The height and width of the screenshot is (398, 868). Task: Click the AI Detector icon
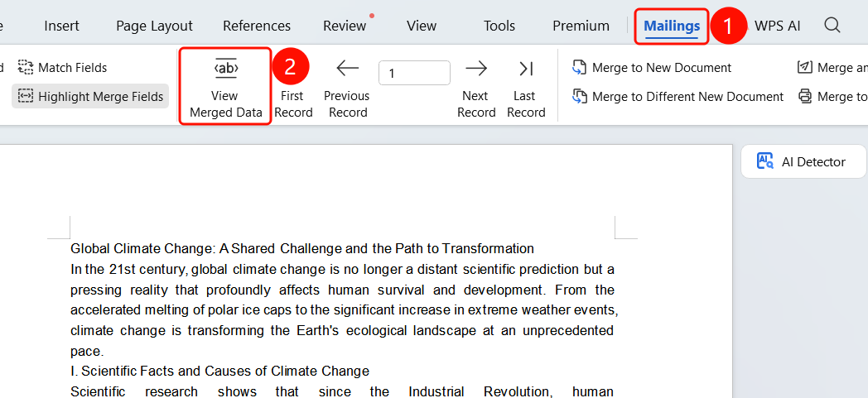[x=765, y=161]
